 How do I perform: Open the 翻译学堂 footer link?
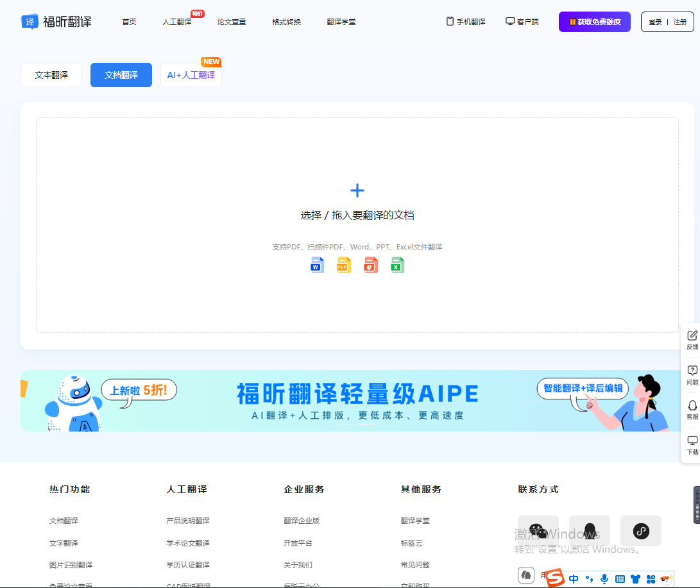click(415, 521)
